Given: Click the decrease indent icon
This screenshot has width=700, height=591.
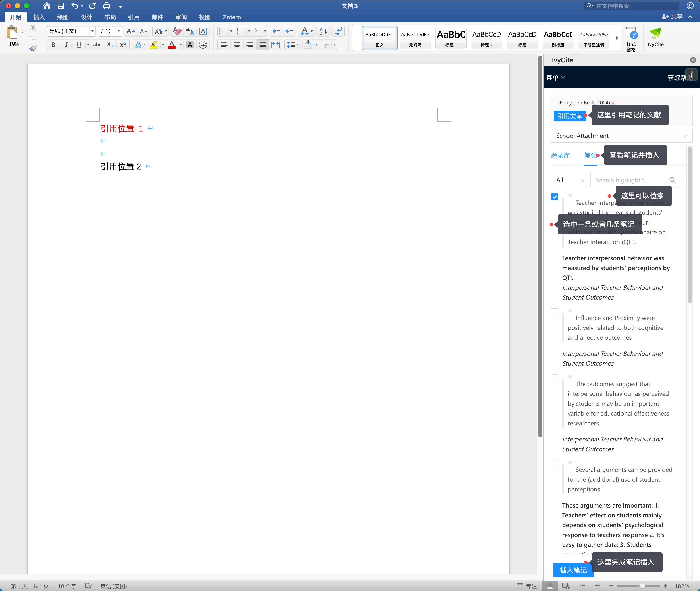Looking at the screenshot, I should point(276,31).
